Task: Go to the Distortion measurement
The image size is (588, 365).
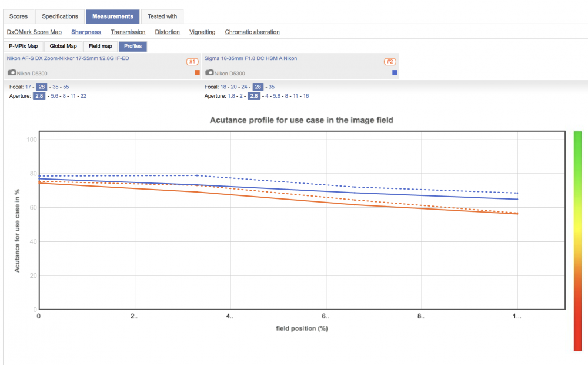Action: tap(167, 32)
